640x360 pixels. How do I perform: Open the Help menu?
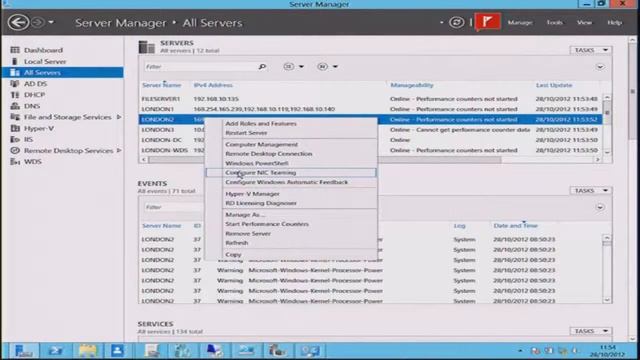(x=614, y=22)
